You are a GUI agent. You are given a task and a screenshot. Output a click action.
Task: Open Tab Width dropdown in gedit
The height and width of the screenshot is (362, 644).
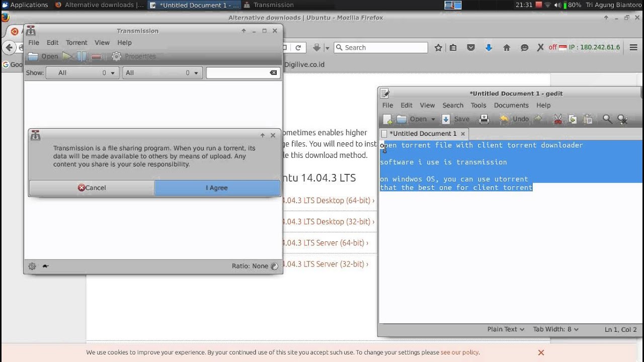tap(555, 329)
